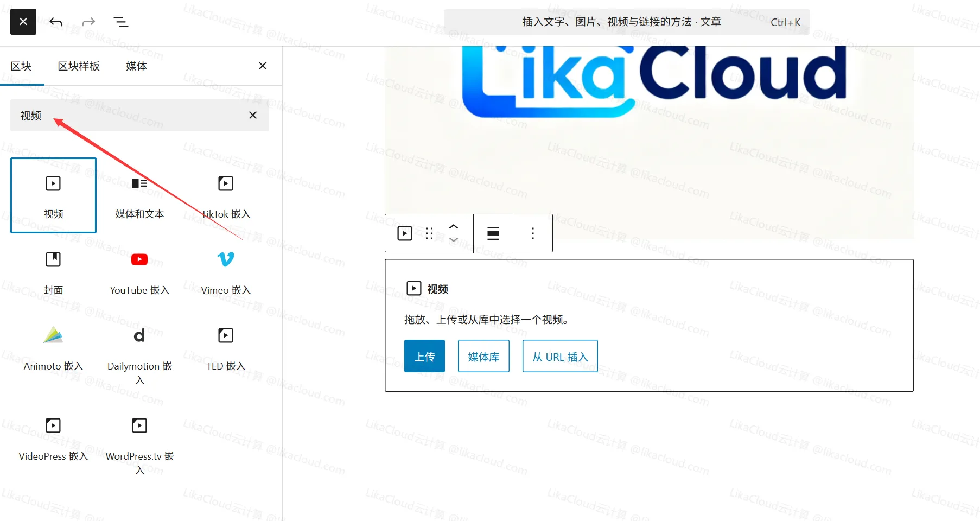Open block options via the three-dot menu
This screenshot has height=521, width=980.
pos(532,233)
